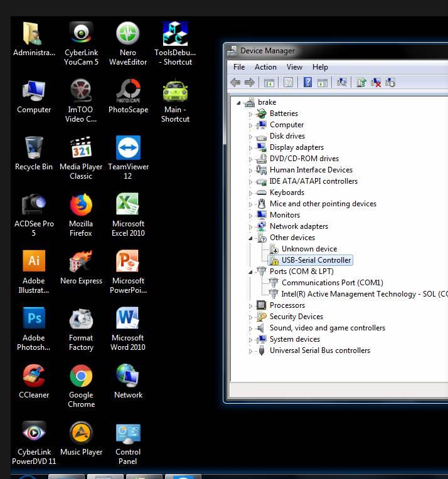The image size is (448, 479).
Task: Select Main - Shortcut desktop icon
Action: click(175, 101)
